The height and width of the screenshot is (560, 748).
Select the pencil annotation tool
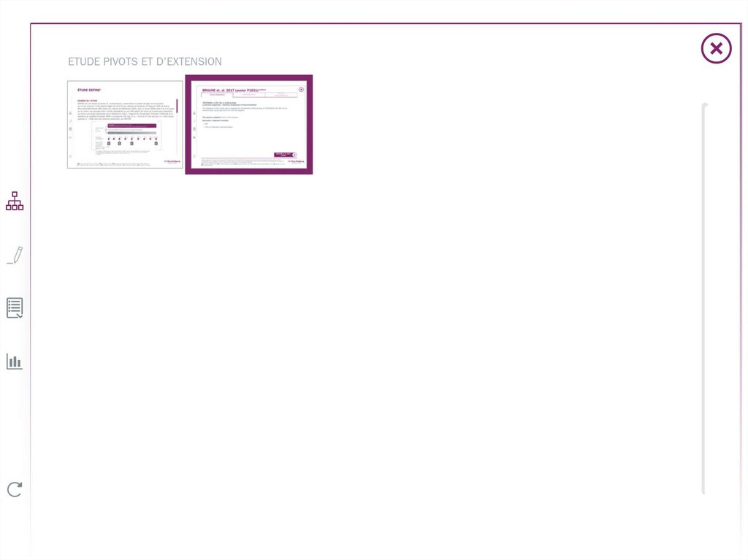[x=15, y=256]
